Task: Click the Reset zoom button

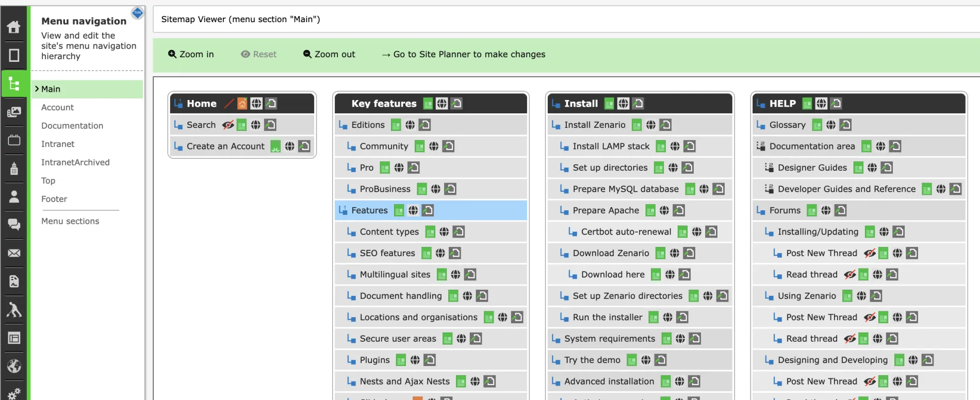Action: pyautogui.click(x=259, y=54)
